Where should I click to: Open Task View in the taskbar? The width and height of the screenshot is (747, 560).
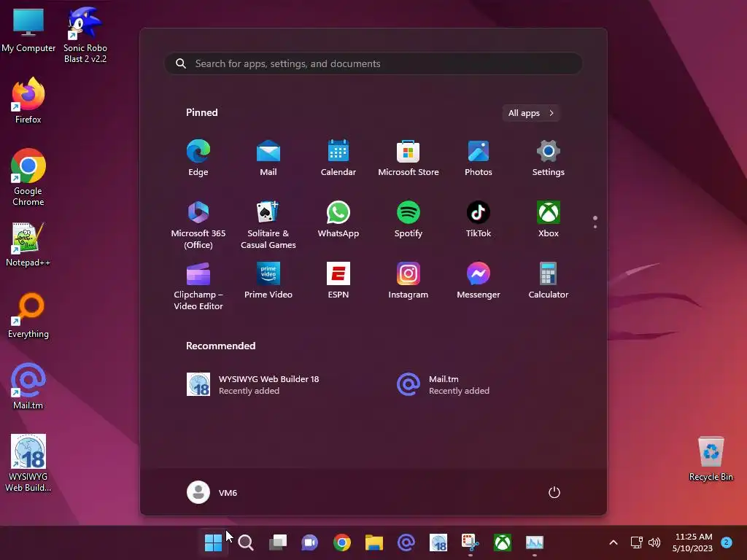(278, 542)
